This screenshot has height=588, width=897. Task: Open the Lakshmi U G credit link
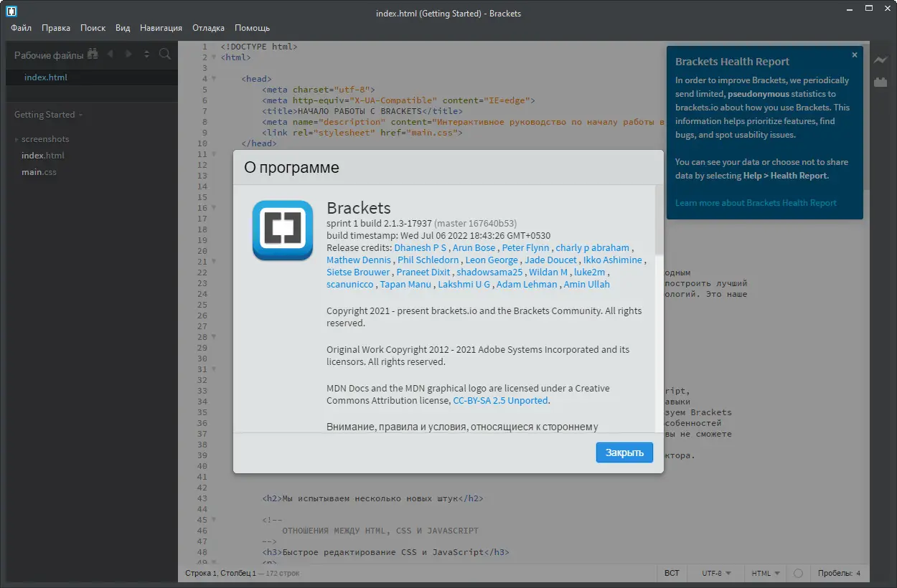(464, 284)
